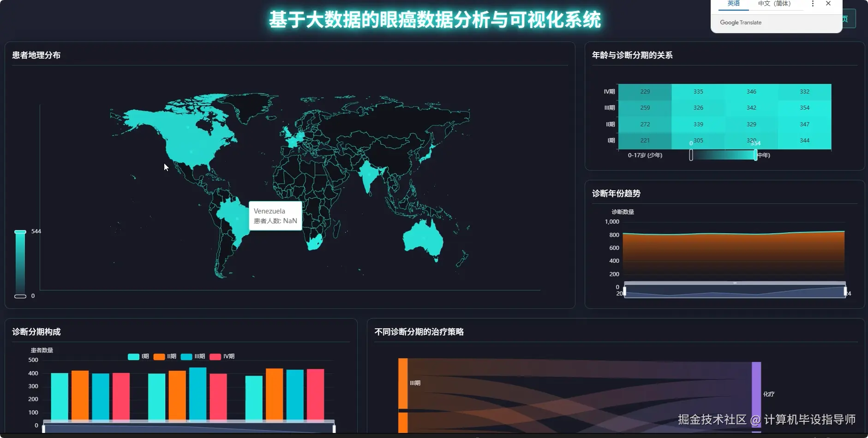The width and height of the screenshot is (868, 438).
Task: Click the 诊断分期构成 zoom slider move bar
Action: [x=189, y=421]
